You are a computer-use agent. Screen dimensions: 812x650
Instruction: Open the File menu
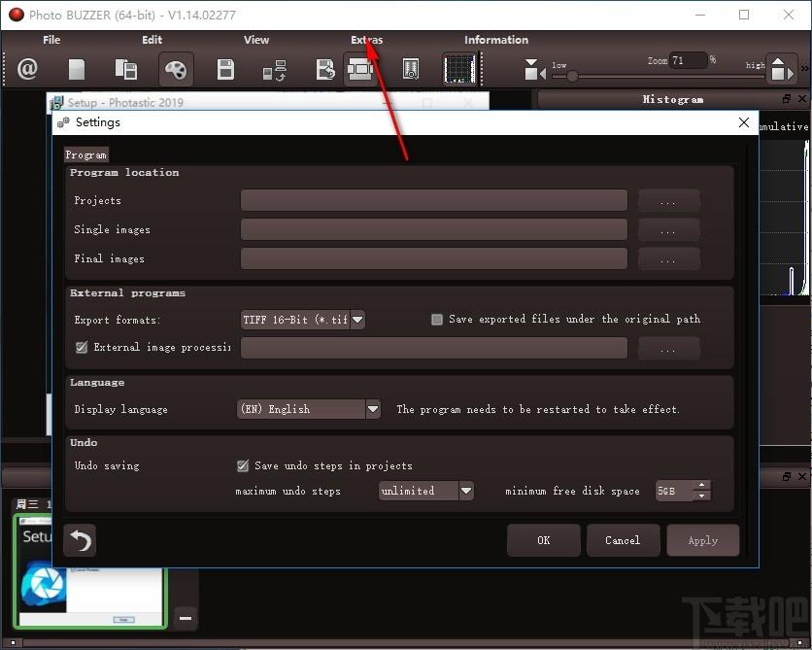tap(51, 40)
